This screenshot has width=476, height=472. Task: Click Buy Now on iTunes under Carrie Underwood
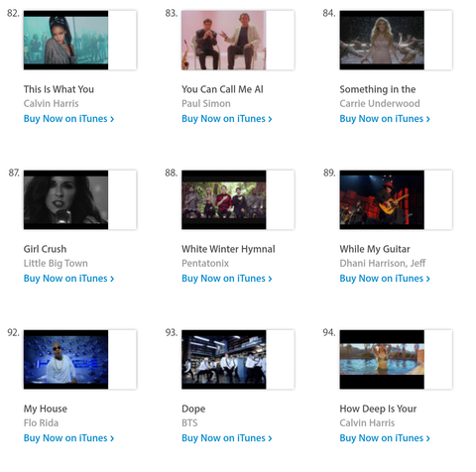[385, 119]
